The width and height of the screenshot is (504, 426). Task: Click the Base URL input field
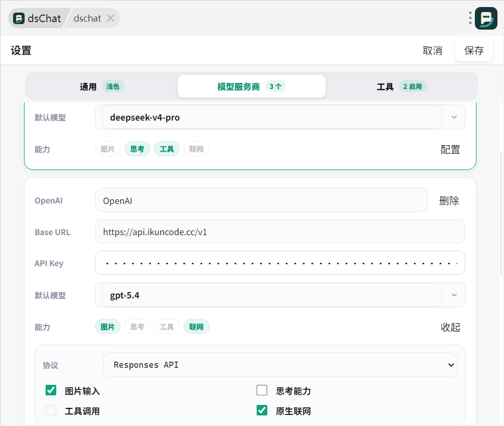280,232
